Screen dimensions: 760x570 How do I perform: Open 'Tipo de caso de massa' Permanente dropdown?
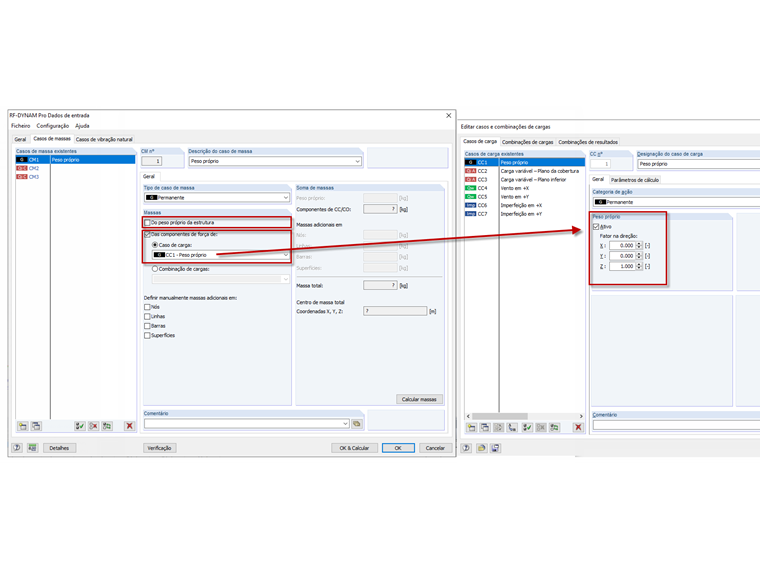pyautogui.click(x=285, y=198)
